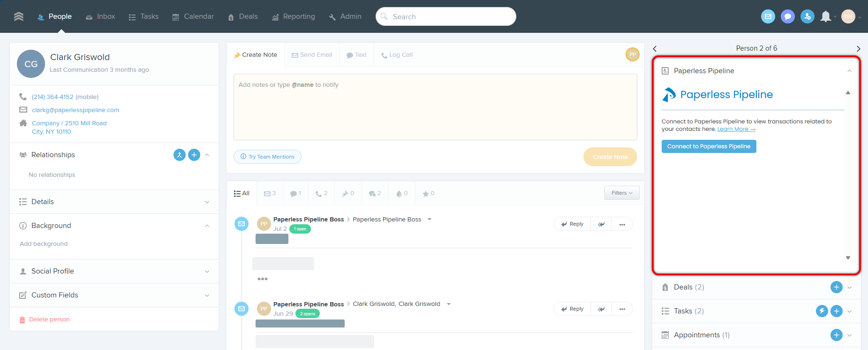Go to the next person
Image resolution: width=868 pixels, height=350 pixels.
(858, 49)
